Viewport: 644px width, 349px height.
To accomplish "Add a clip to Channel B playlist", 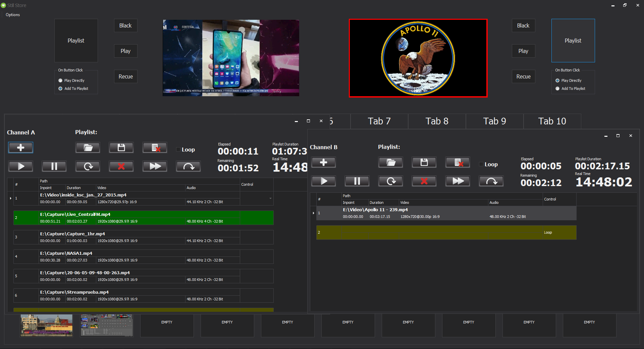I will [323, 162].
